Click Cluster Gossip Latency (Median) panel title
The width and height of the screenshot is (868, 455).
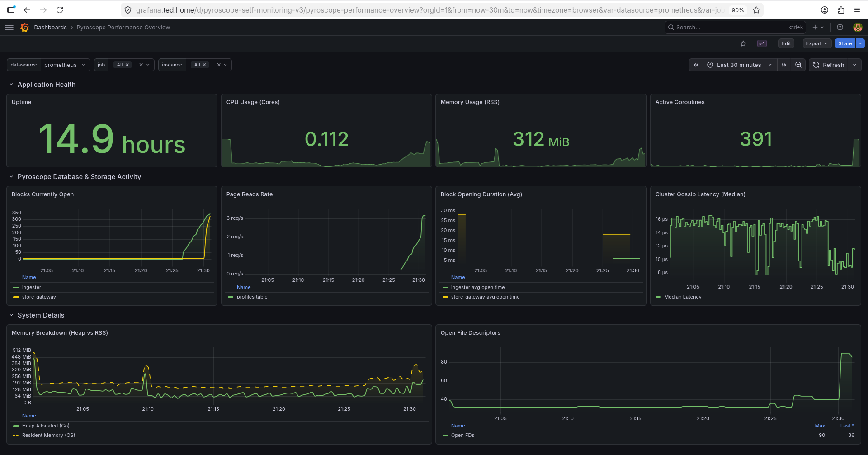[x=700, y=194]
